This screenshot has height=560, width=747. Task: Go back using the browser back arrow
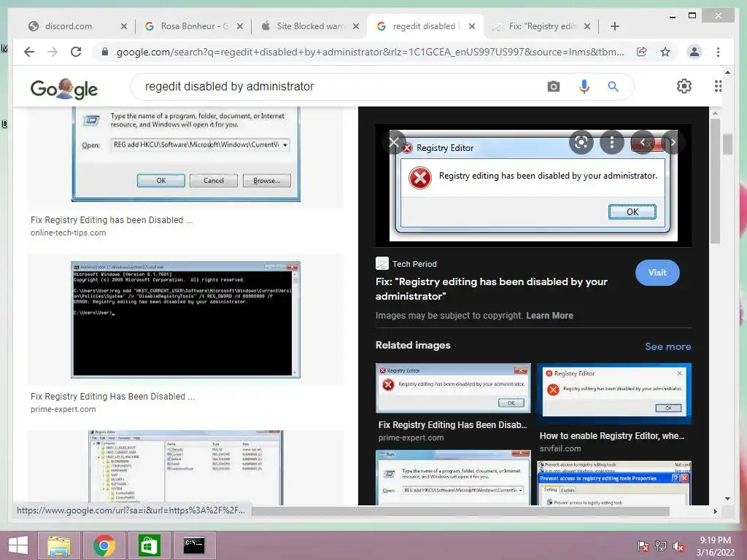point(29,52)
